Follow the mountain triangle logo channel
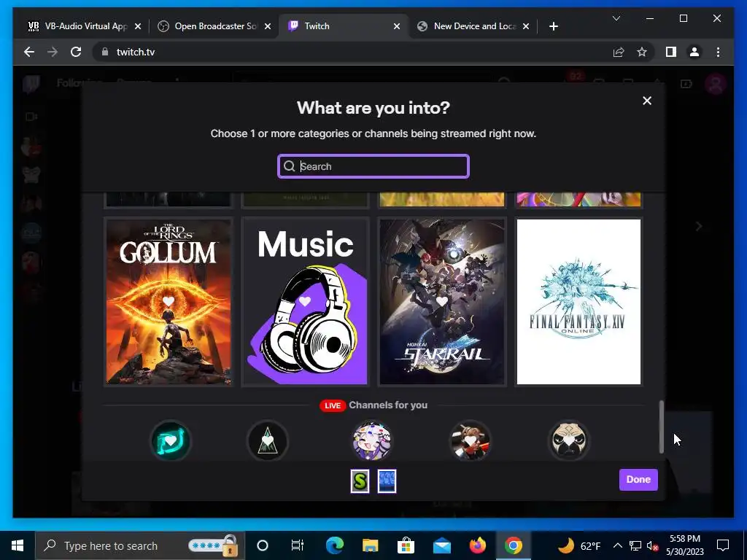 pos(268,440)
